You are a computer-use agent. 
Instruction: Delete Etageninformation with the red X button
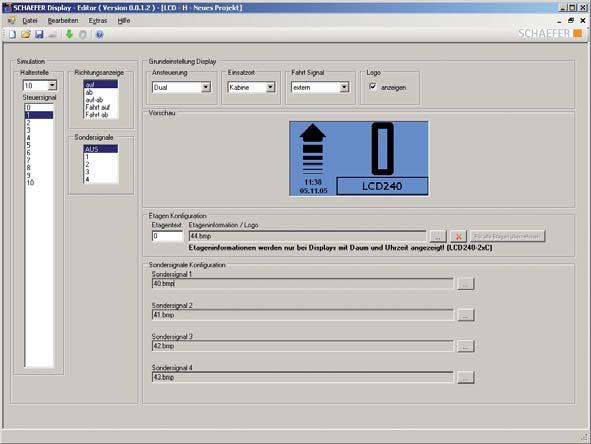458,236
